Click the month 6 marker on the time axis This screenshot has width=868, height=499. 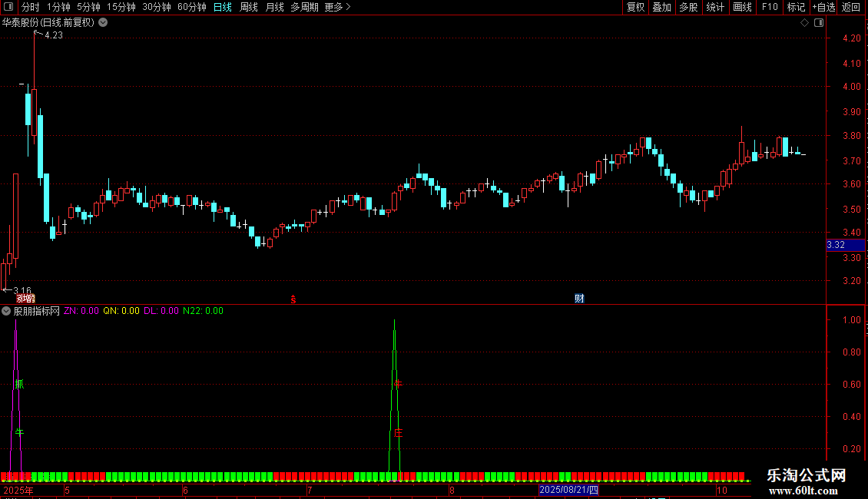[185, 490]
